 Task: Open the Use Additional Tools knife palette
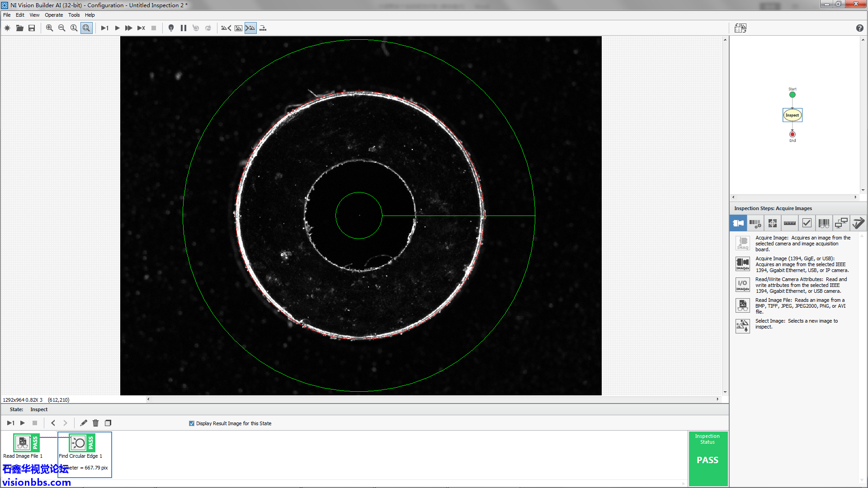[x=858, y=223]
